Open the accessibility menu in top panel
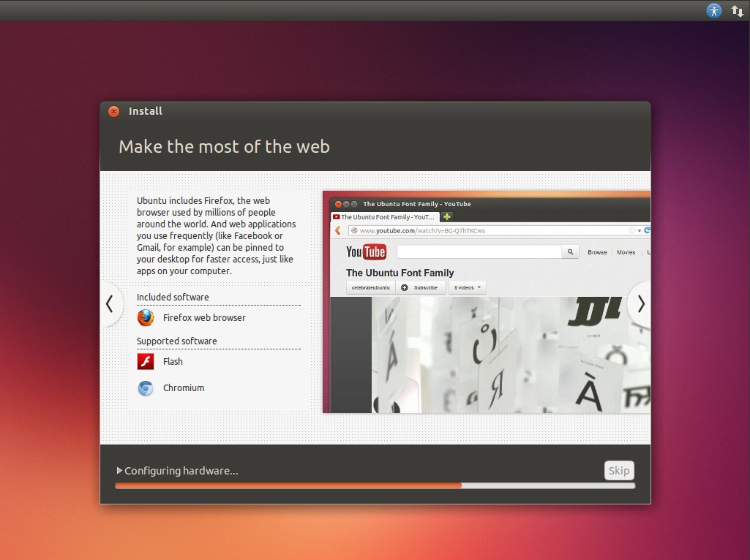This screenshot has width=750, height=560. (713, 10)
